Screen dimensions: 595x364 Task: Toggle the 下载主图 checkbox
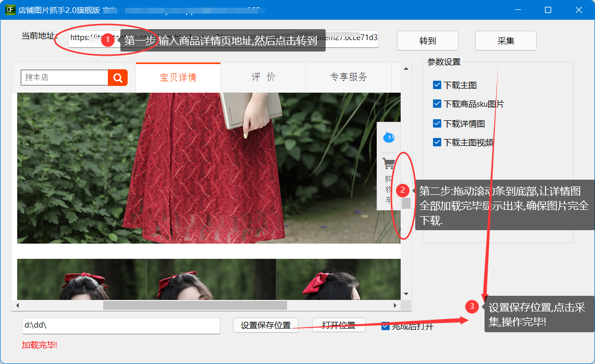[x=437, y=85]
